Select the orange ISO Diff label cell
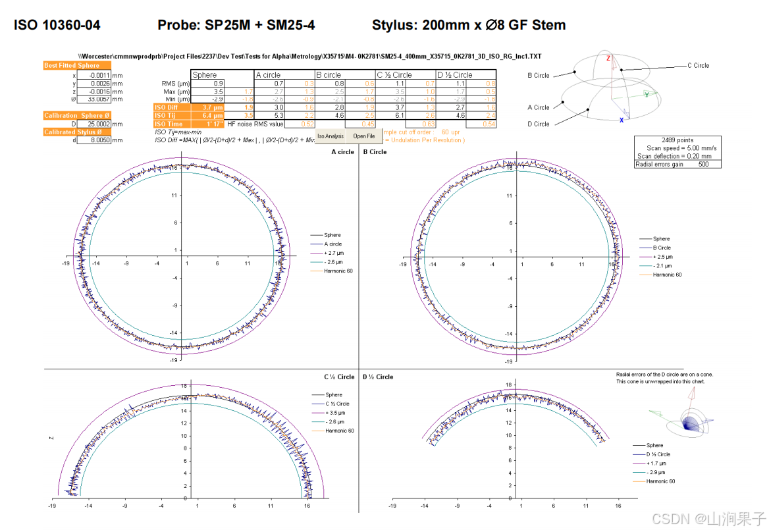769x532 pixels. point(172,107)
